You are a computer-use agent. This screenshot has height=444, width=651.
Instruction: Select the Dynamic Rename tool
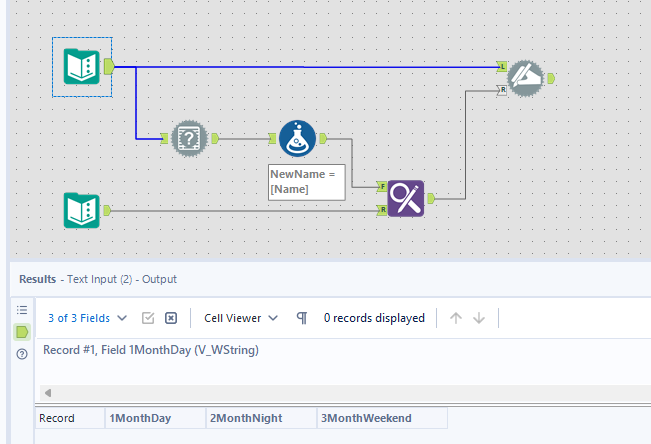pos(525,78)
